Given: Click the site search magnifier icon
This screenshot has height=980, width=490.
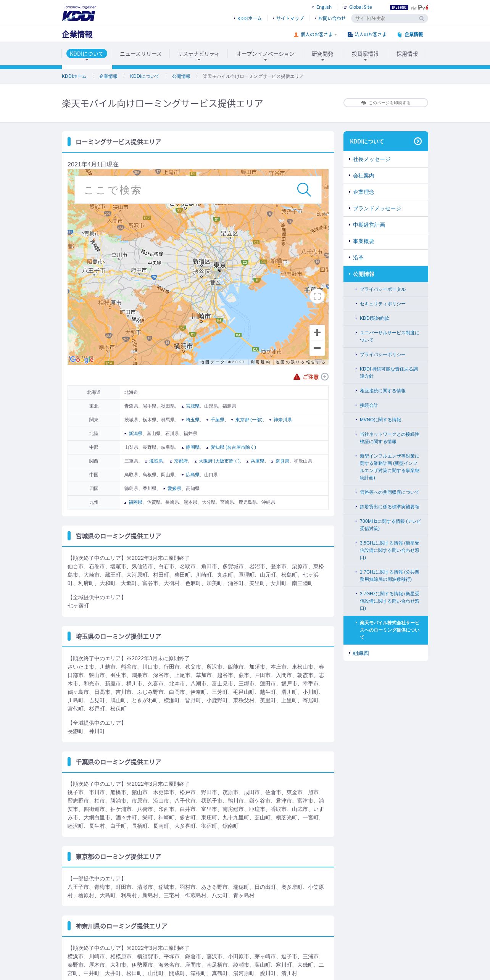Looking at the screenshot, I should click(x=421, y=18).
